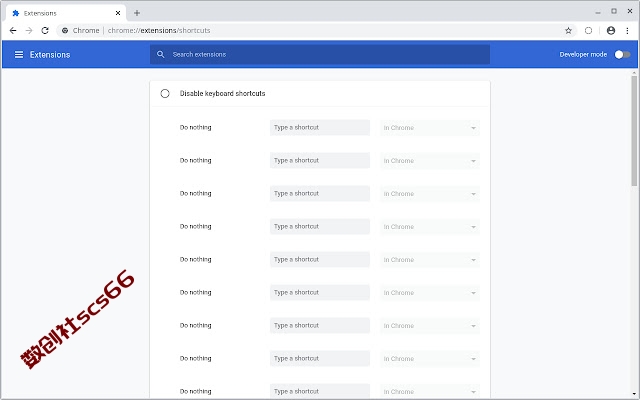Screen dimensions: 640x400
Task: Click the browser forward arrow
Action: coord(29,31)
